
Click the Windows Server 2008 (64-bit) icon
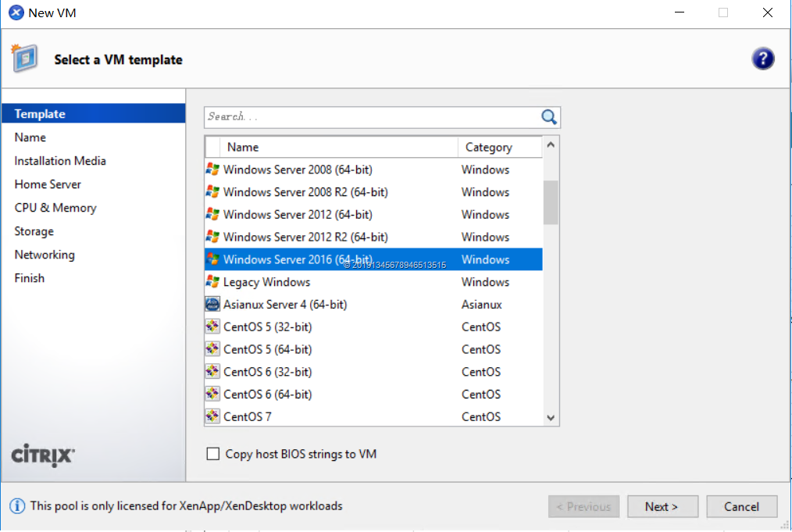[212, 170]
